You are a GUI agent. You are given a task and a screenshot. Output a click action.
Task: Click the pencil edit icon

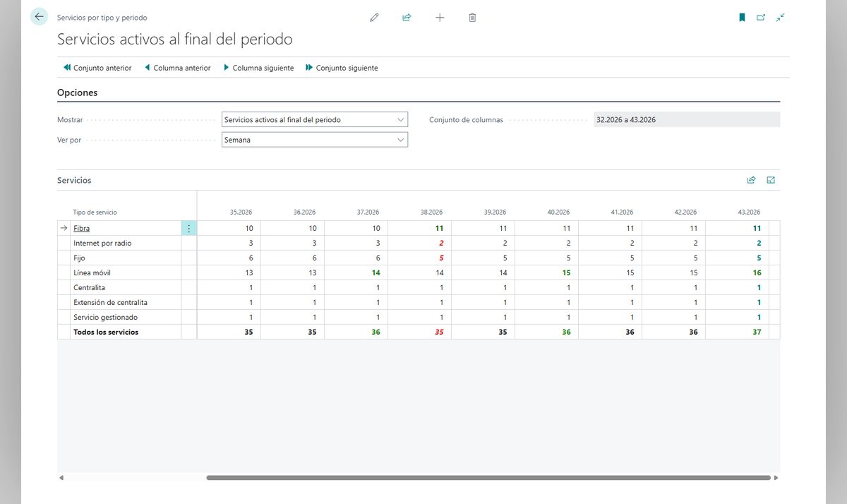click(x=374, y=18)
